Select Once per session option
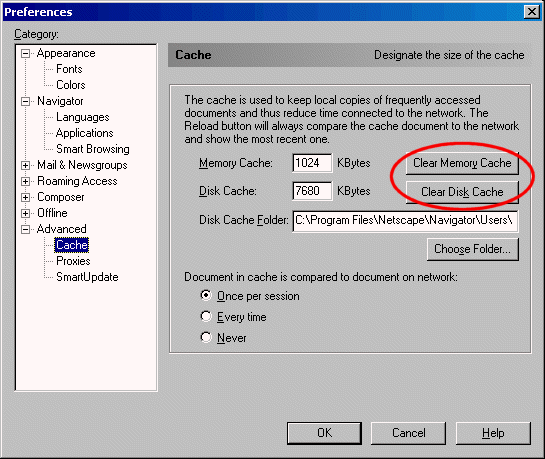The width and height of the screenshot is (545, 459). pos(206,295)
